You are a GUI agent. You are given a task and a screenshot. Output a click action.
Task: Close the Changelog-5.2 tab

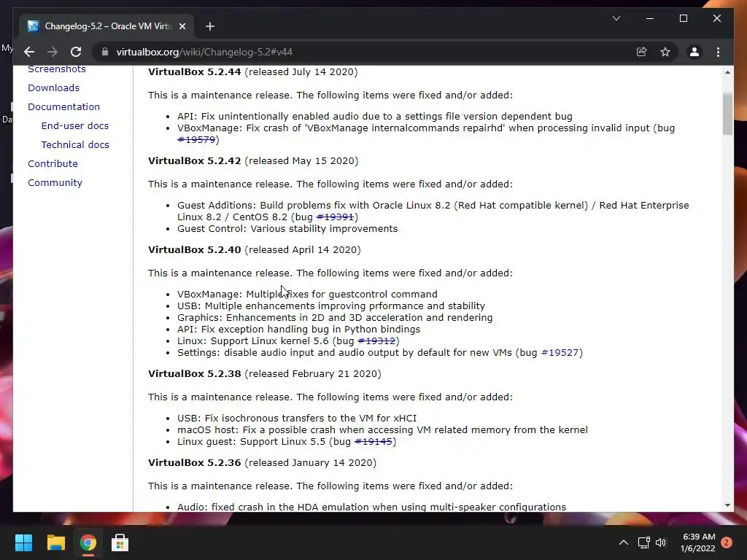(182, 26)
